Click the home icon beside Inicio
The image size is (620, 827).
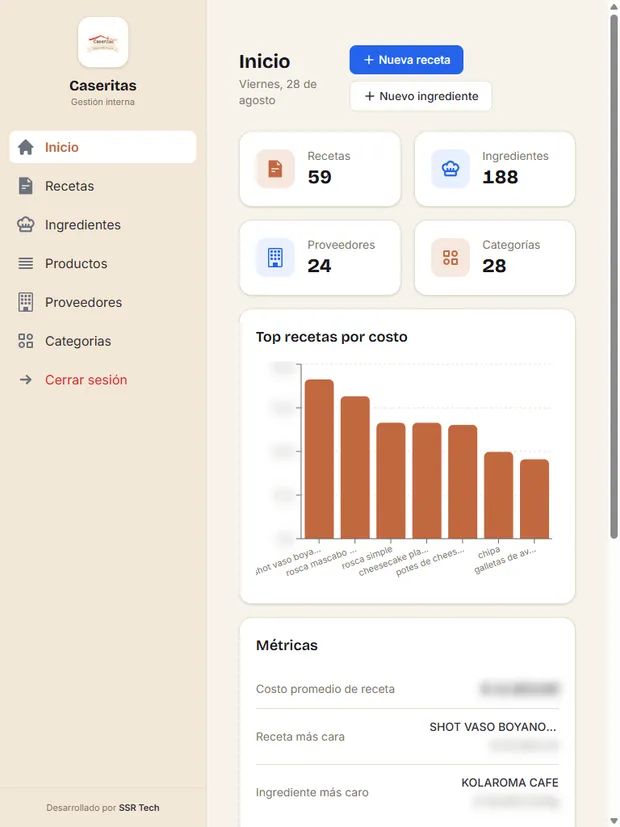pyautogui.click(x=25, y=147)
